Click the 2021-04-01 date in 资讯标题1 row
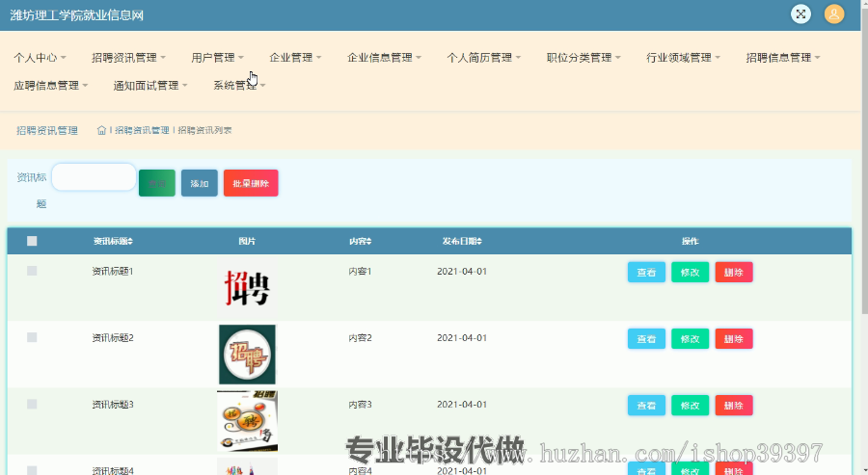Viewport: 868px width, 475px height. tap(462, 271)
